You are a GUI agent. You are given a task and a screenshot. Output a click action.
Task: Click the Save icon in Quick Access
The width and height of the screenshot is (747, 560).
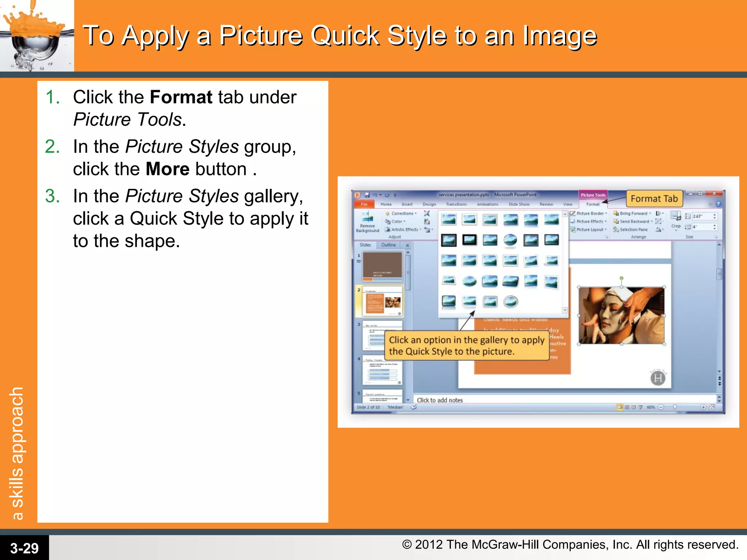367,195
